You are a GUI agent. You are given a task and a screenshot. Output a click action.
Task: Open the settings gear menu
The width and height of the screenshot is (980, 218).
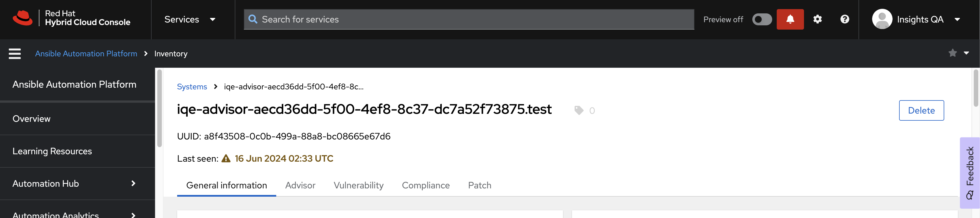(817, 19)
